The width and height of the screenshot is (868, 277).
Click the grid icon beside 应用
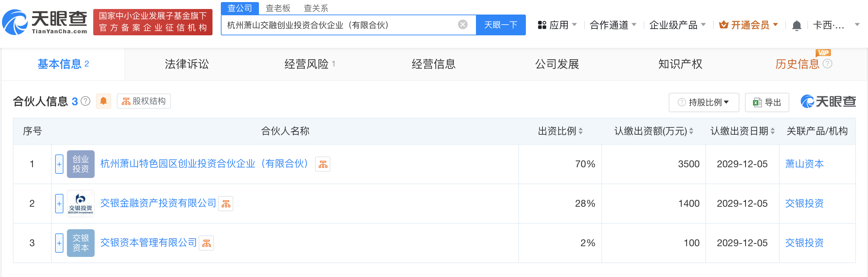(x=542, y=25)
